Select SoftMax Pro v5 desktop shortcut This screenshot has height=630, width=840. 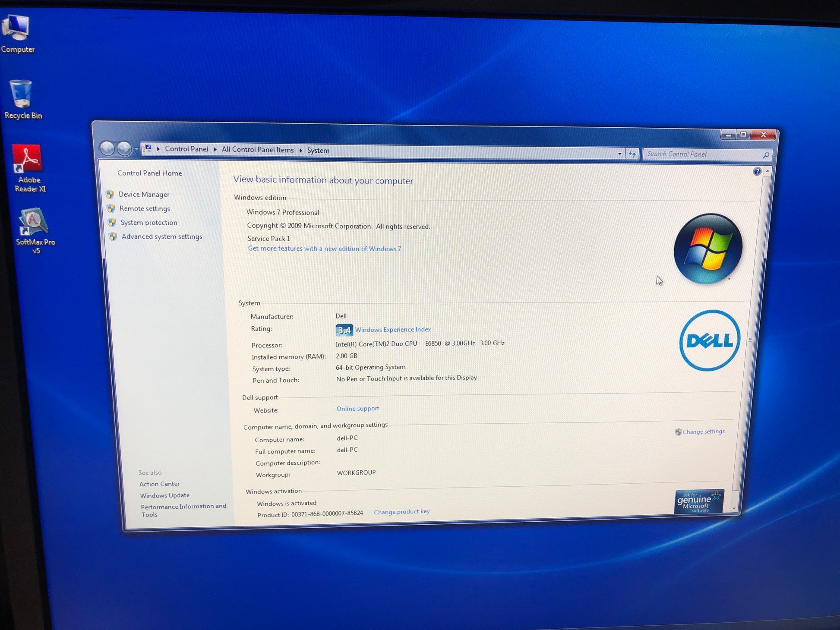[35, 231]
